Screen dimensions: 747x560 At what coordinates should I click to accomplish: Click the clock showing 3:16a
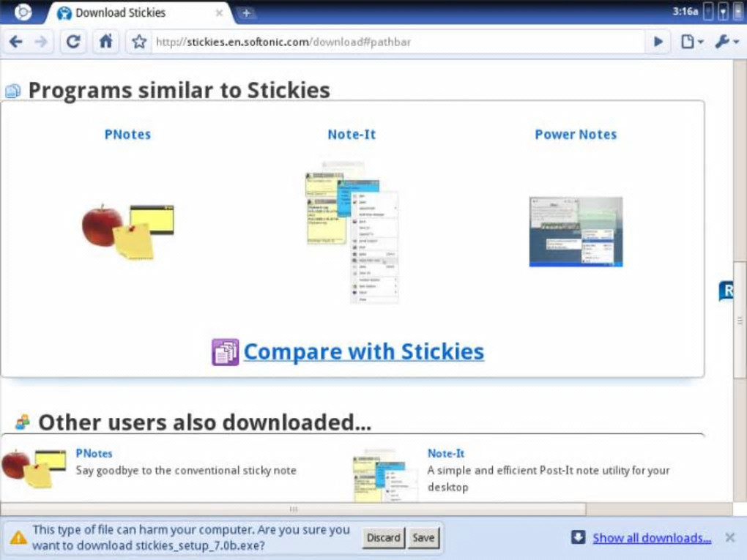[685, 12]
